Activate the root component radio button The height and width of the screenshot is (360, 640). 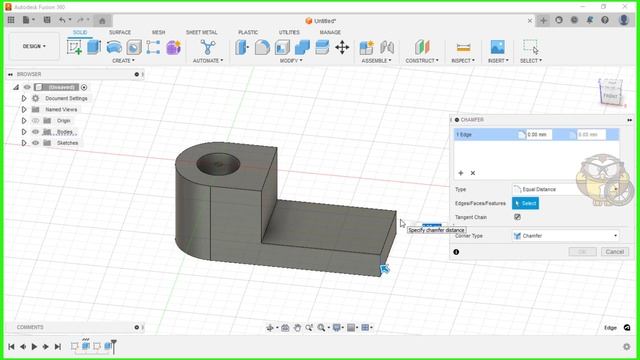[x=84, y=87]
